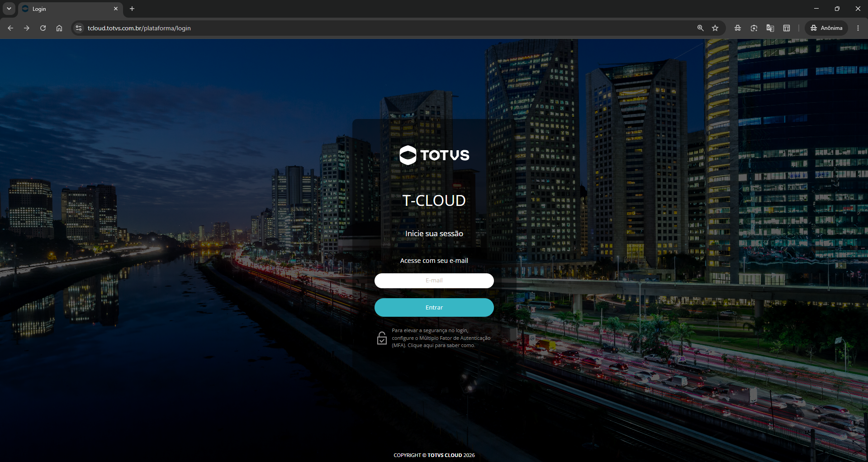
Task: Bookmark this page with the star icon
Action: pyautogui.click(x=715, y=28)
